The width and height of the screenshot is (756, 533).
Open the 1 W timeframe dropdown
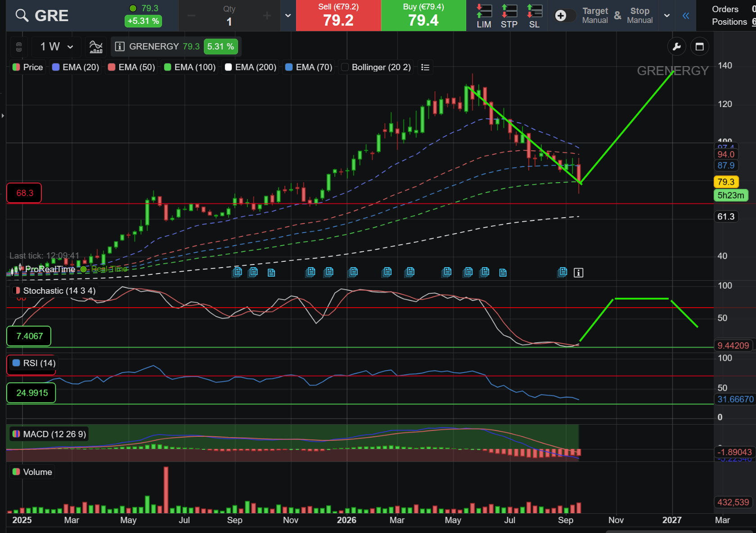(x=56, y=47)
